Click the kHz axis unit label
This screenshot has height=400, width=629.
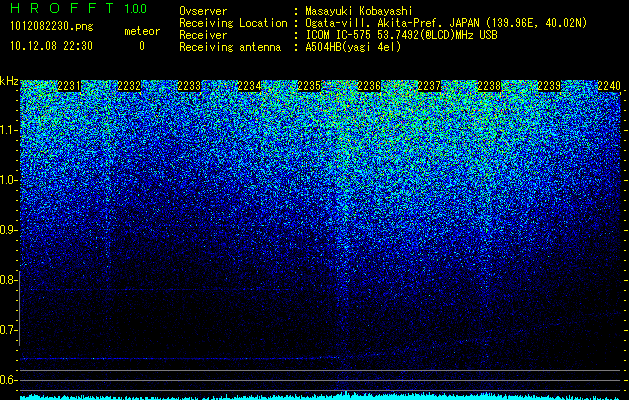pyautogui.click(x=9, y=81)
